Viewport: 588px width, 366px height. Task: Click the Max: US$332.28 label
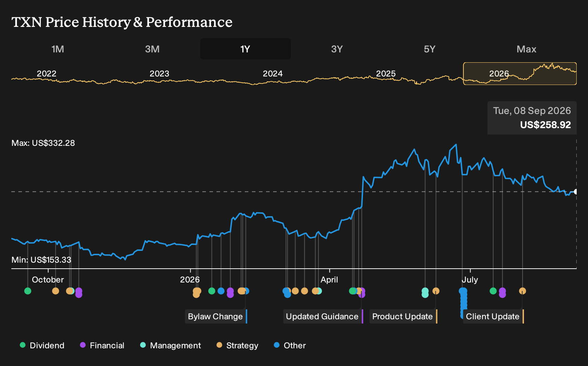point(43,143)
